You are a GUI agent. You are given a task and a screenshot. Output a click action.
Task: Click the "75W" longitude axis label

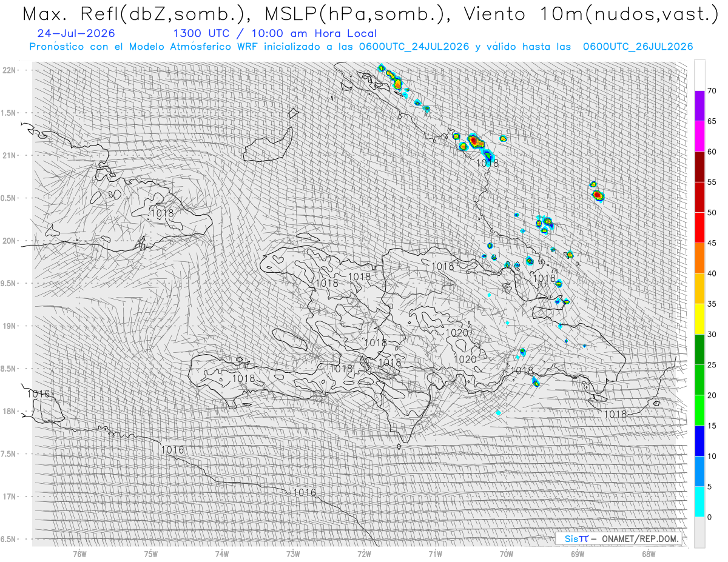pyautogui.click(x=151, y=554)
